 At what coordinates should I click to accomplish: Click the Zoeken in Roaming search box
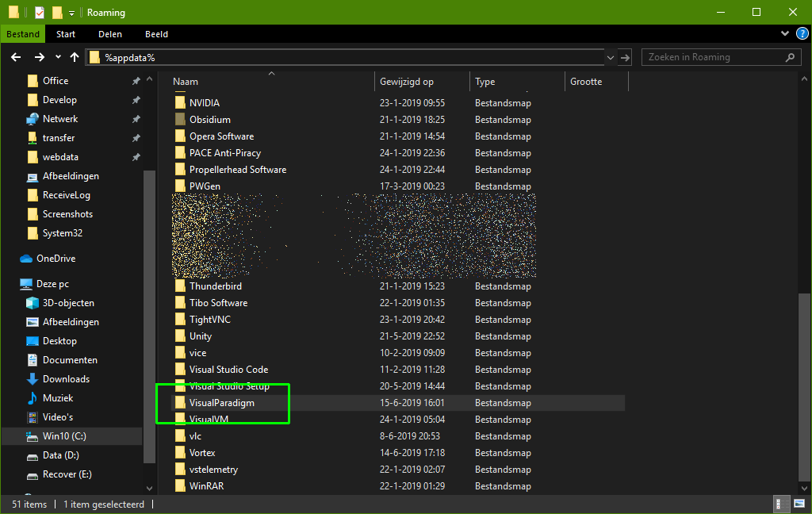(x=721, y=57)
